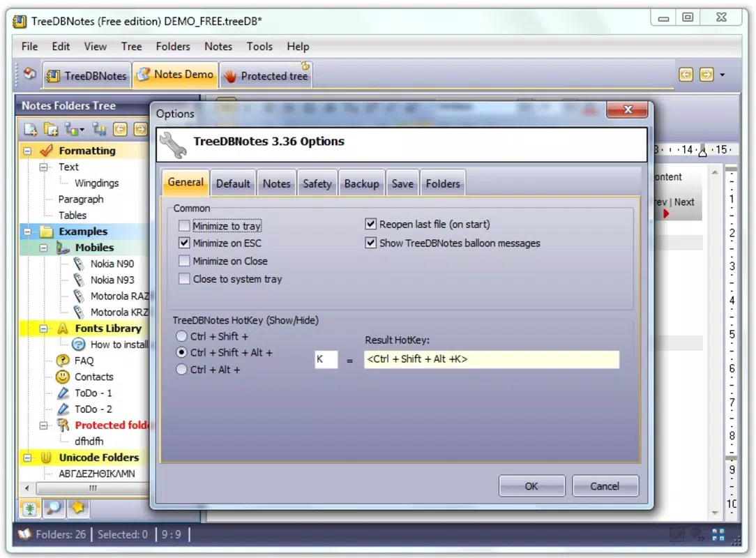This screenshot has height=558, width=756.
Task: Open the Backup tab
Action: coord(361,183)
